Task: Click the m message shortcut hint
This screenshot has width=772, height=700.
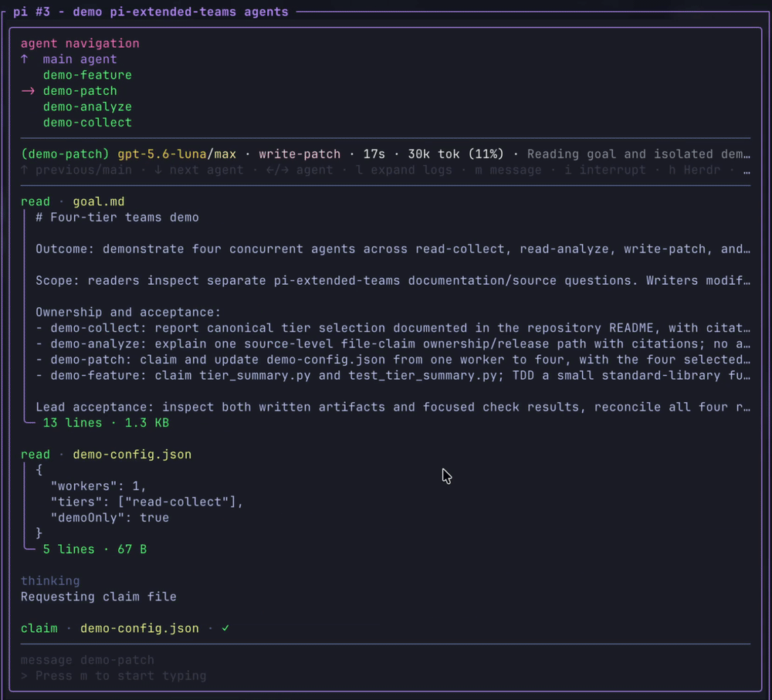Action: (x=508, y=170)
